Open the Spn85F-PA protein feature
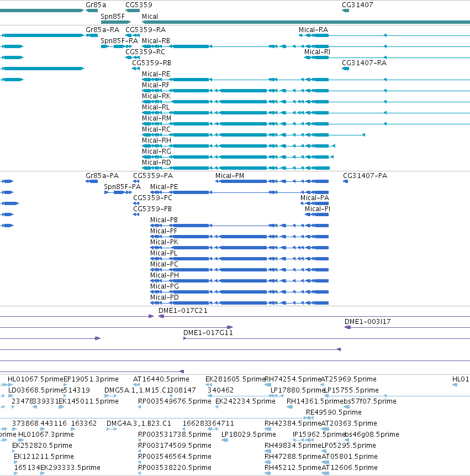The image size is (470, 476). coord(118,192)
